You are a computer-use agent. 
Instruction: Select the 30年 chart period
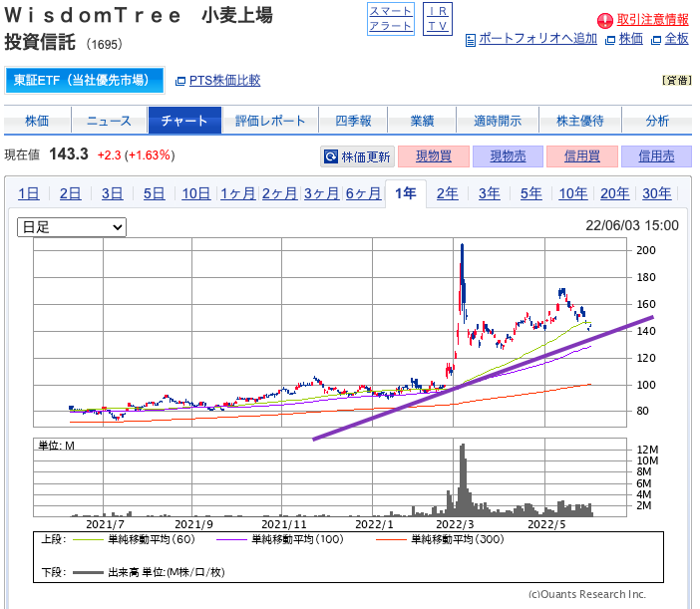(657, 193)
